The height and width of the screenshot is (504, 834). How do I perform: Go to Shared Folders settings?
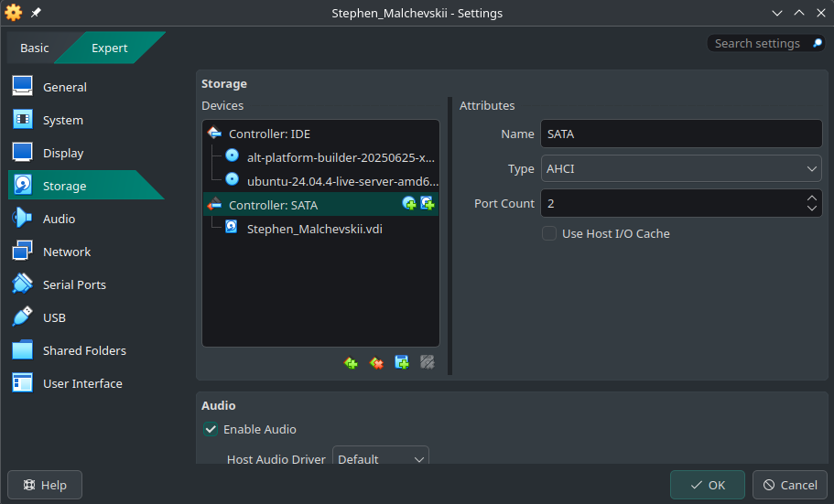point(84,350)
